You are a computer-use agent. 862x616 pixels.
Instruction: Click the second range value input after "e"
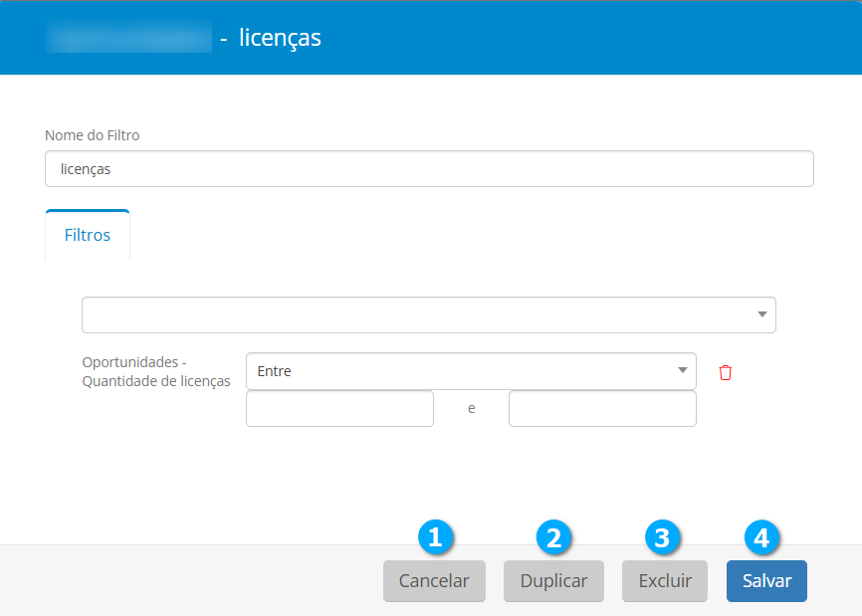(602, 408)
